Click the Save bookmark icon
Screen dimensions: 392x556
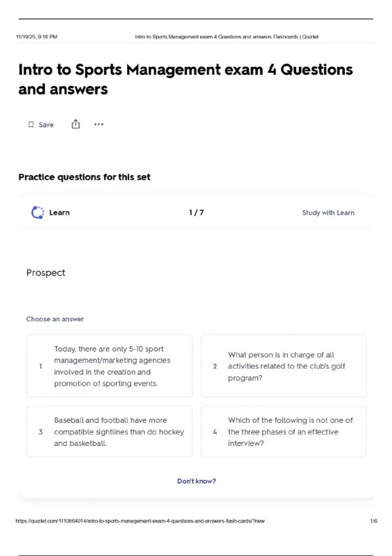click(31, 125)
